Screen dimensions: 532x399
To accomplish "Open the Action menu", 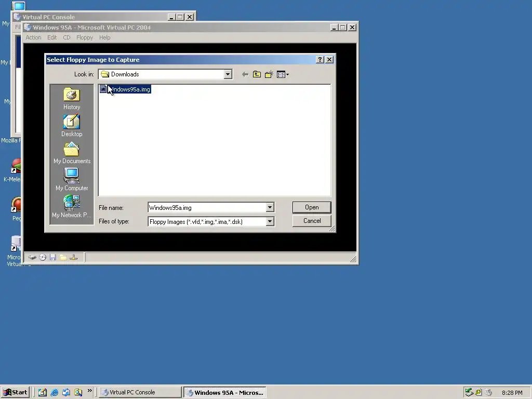I will (33, 37).
